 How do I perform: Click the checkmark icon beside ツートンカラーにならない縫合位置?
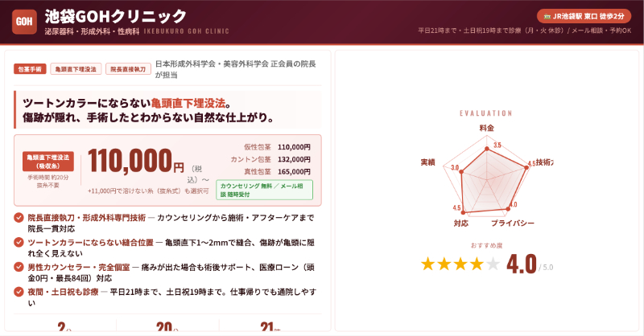19,242
